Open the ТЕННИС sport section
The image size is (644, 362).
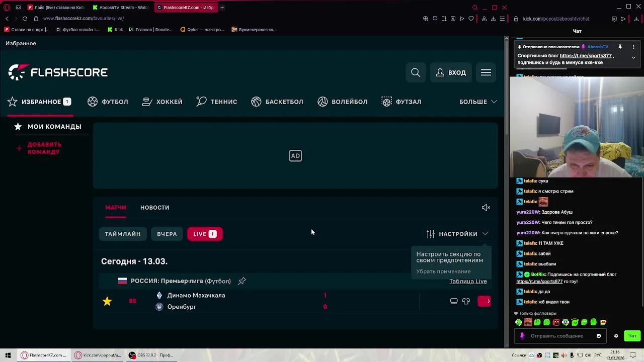pos(217,102)
